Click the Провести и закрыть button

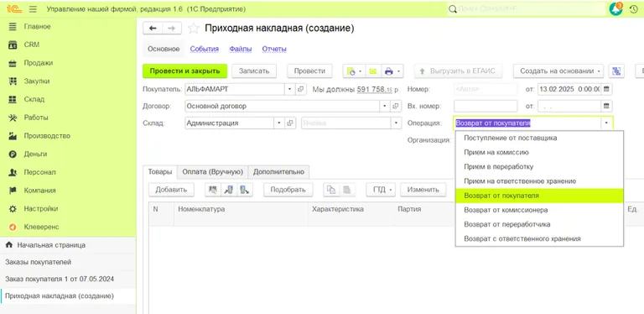[184, 71]
